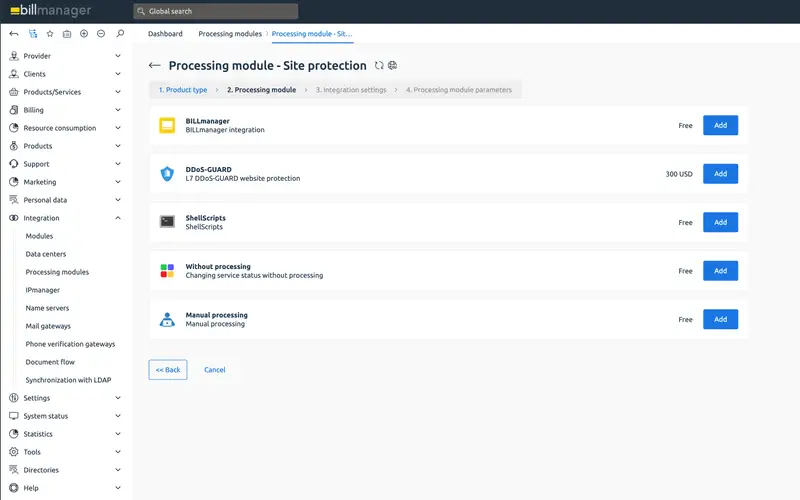The height and width of the screenshot is (500, 800).
Task: Open the Modules submenu item
Action: [39, 236]
